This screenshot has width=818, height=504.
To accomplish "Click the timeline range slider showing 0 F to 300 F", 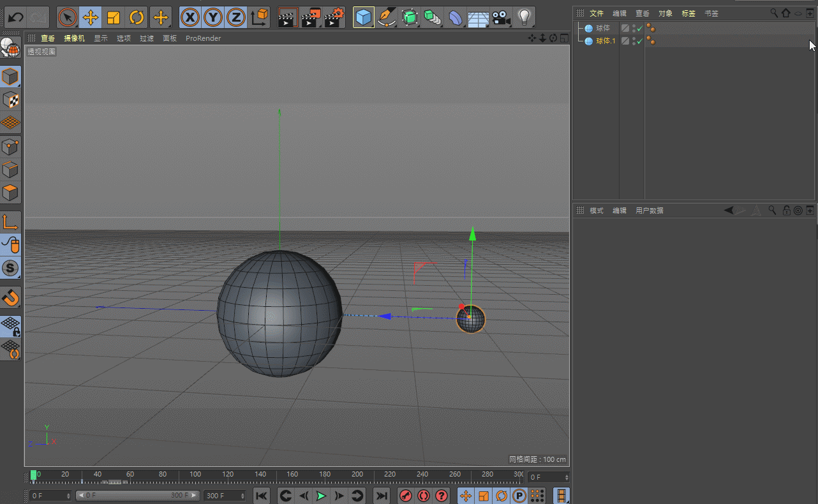I will [137, 496].
